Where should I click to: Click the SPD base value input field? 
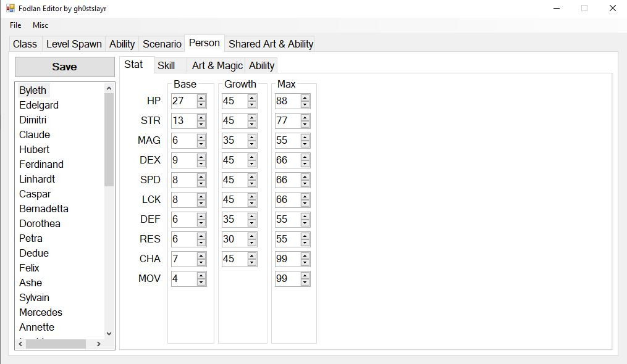point(183,180)
